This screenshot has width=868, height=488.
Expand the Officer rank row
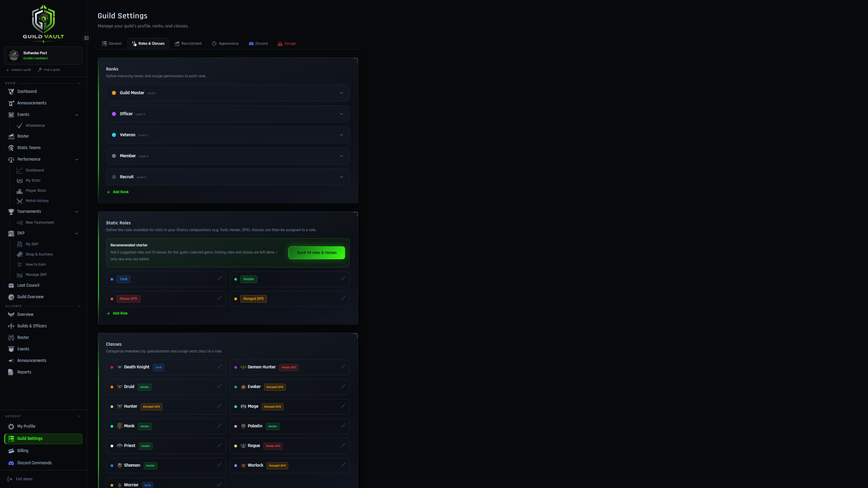(x=228, y=114)
